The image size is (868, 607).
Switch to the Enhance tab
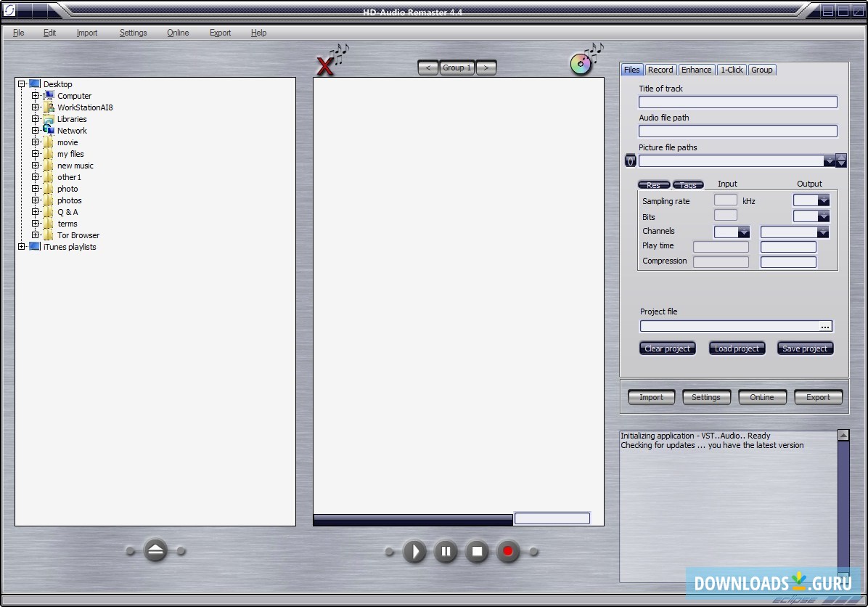point(697,70)
